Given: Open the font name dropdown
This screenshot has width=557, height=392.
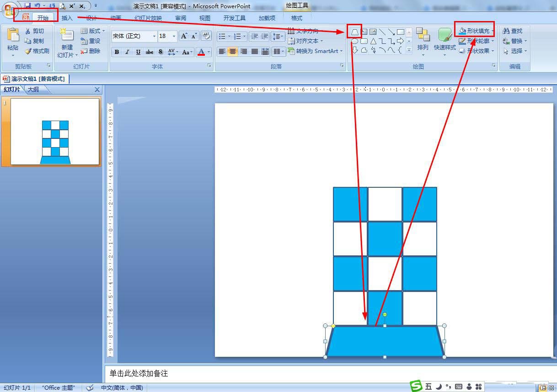Looking at the screenshot, I should click(x=154, y=36).
